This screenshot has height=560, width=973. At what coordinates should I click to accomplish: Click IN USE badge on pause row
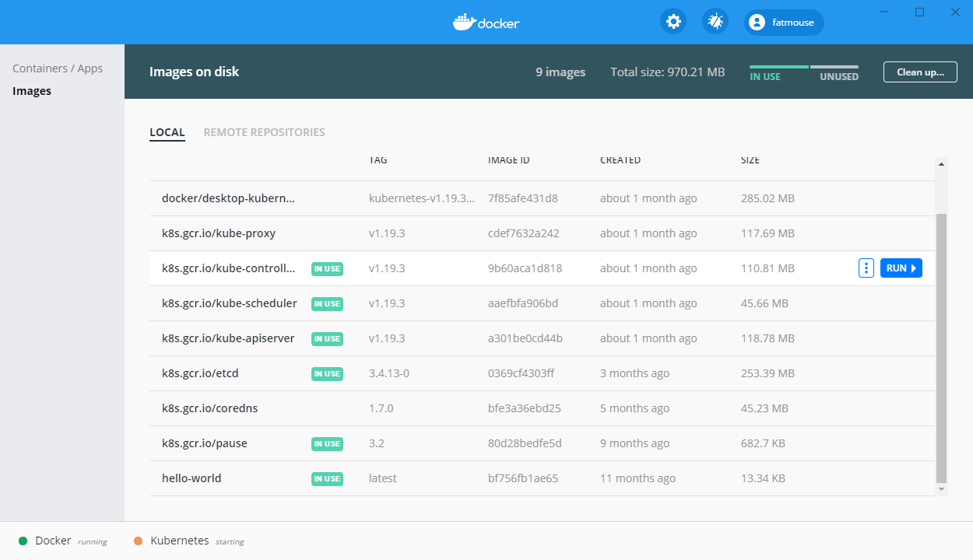pyautogui.click(x=328, y=443)
